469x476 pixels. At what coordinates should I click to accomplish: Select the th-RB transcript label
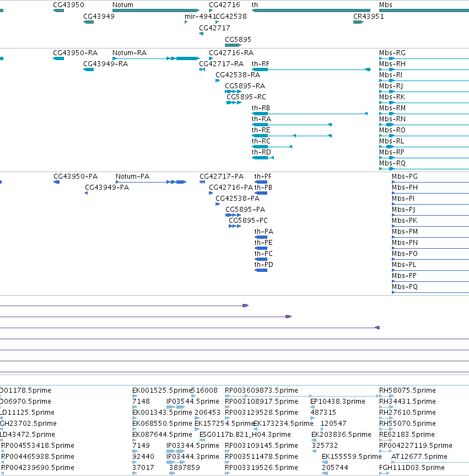point(261,108)
